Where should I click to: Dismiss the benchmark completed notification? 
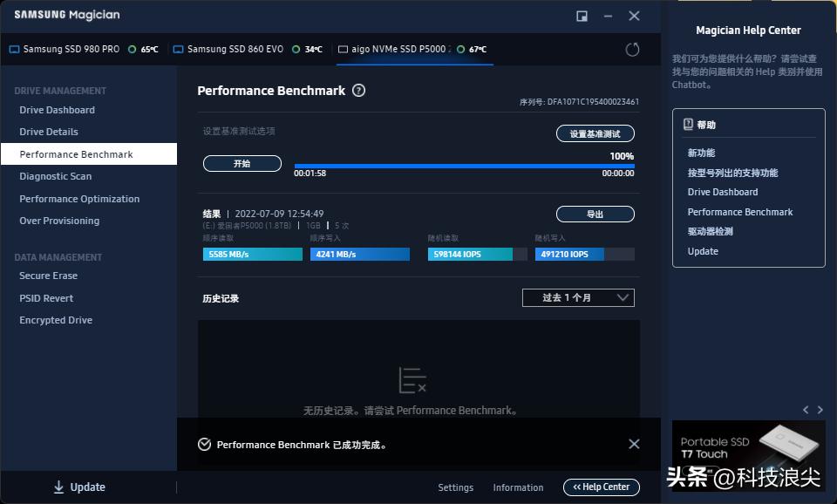tap(634, 444)
